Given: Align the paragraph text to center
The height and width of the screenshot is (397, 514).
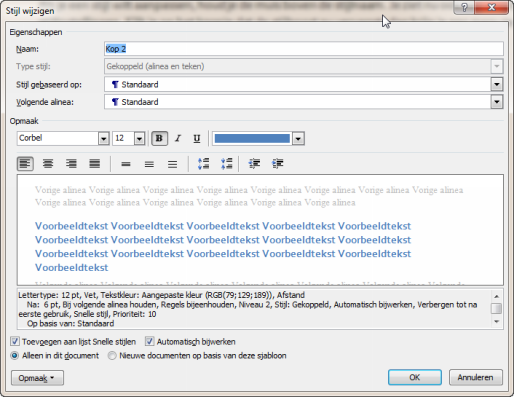Looking at the screenshot, I should (x=48, y=164).
